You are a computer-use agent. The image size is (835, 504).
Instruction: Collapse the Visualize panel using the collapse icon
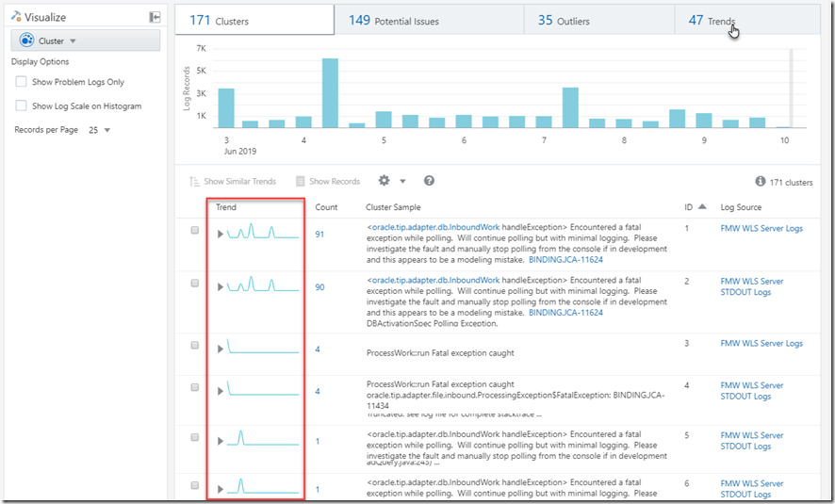pyautogui.click(x=155, y=17)
